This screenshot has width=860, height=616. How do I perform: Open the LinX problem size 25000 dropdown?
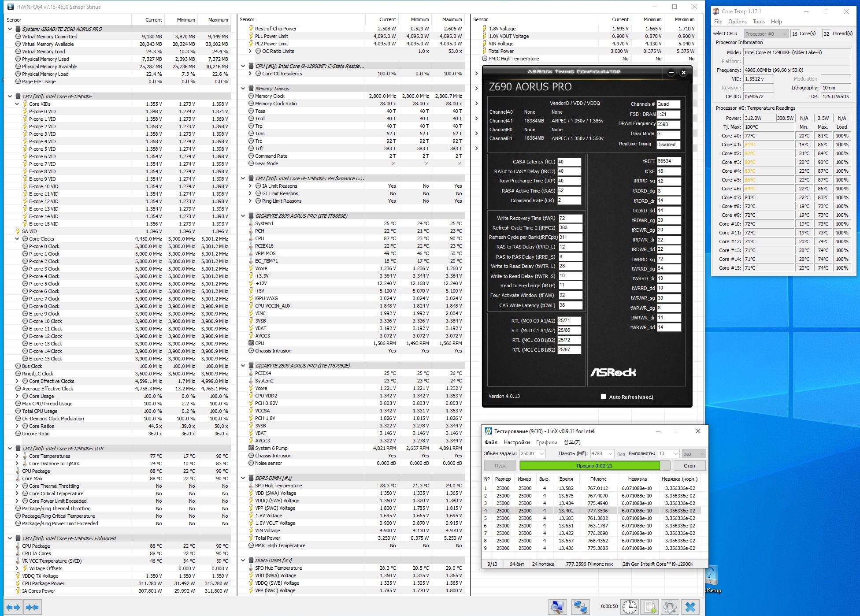coord(532,453)
